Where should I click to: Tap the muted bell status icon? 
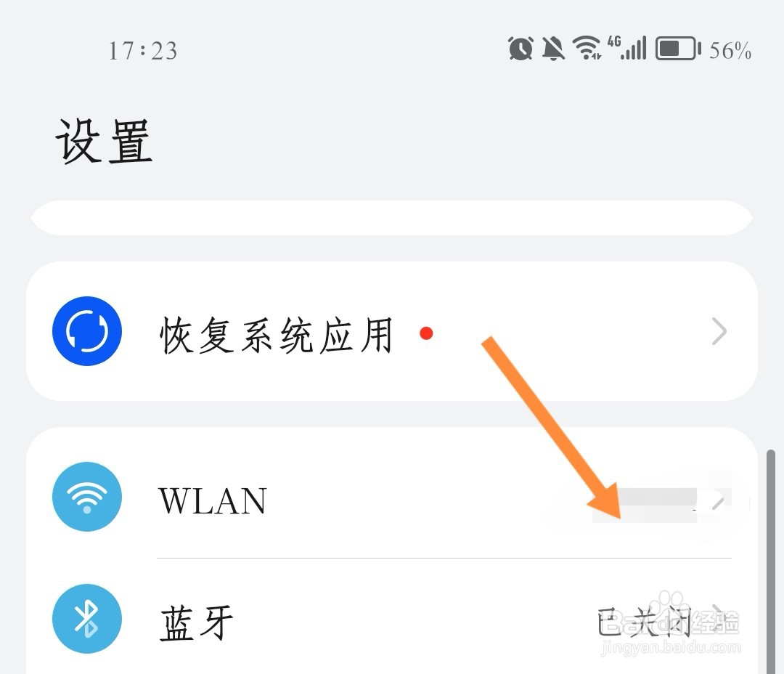tap(553, 49)
